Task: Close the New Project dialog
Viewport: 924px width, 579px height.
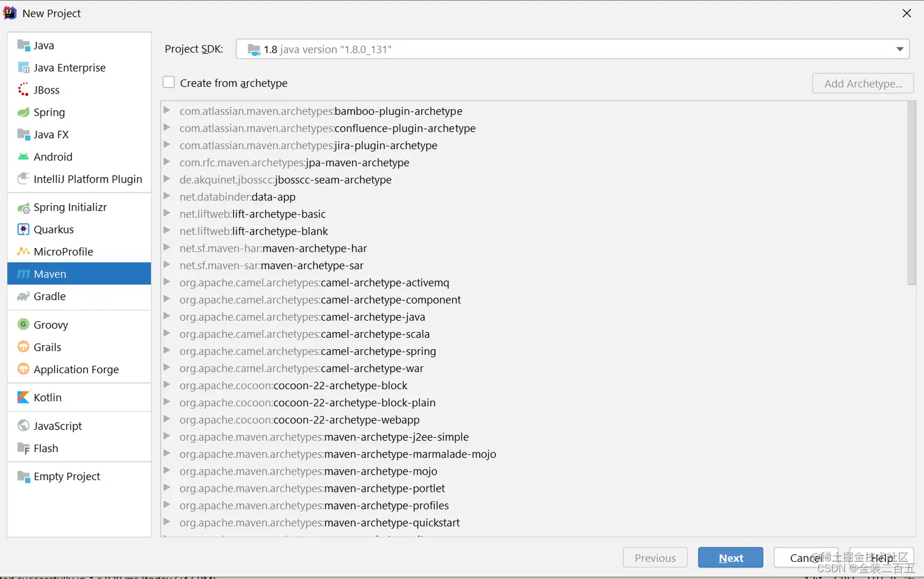Action: pos(907,13)
